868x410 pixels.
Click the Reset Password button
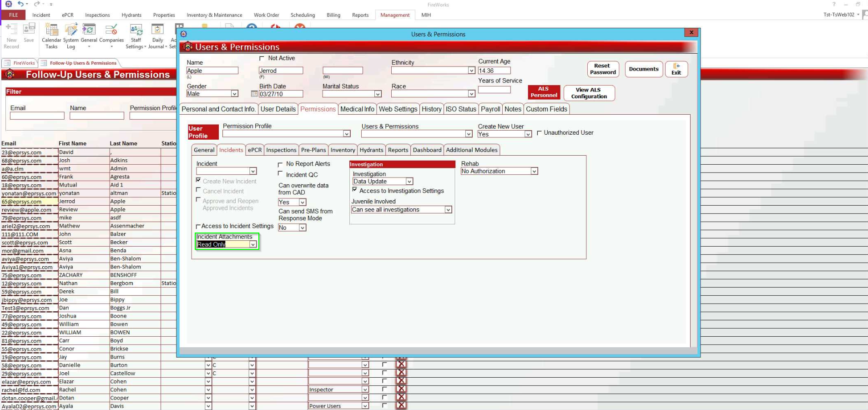602,69
